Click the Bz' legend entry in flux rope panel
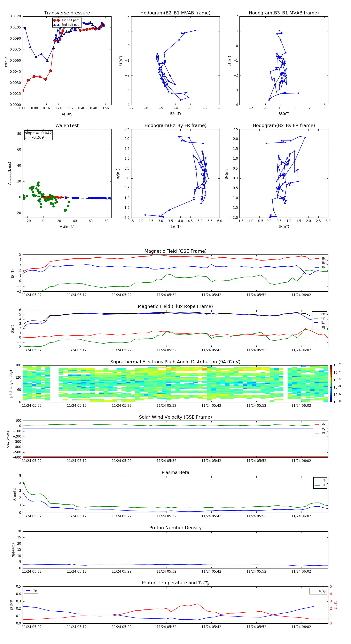The height and width of the screenshot is (644, 351). [320, 323]
